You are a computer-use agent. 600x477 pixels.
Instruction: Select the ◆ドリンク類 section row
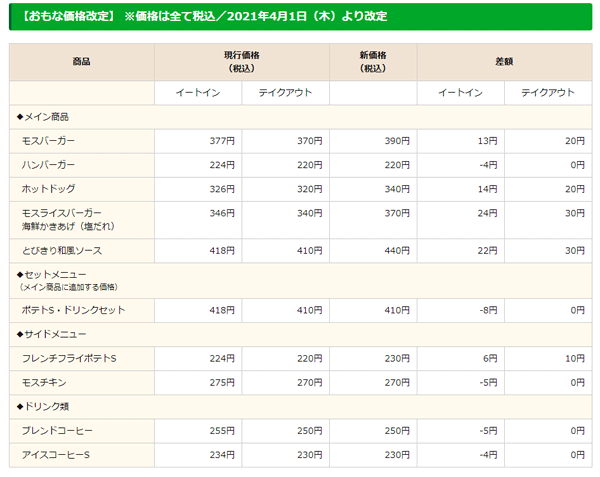coord(300,407)
